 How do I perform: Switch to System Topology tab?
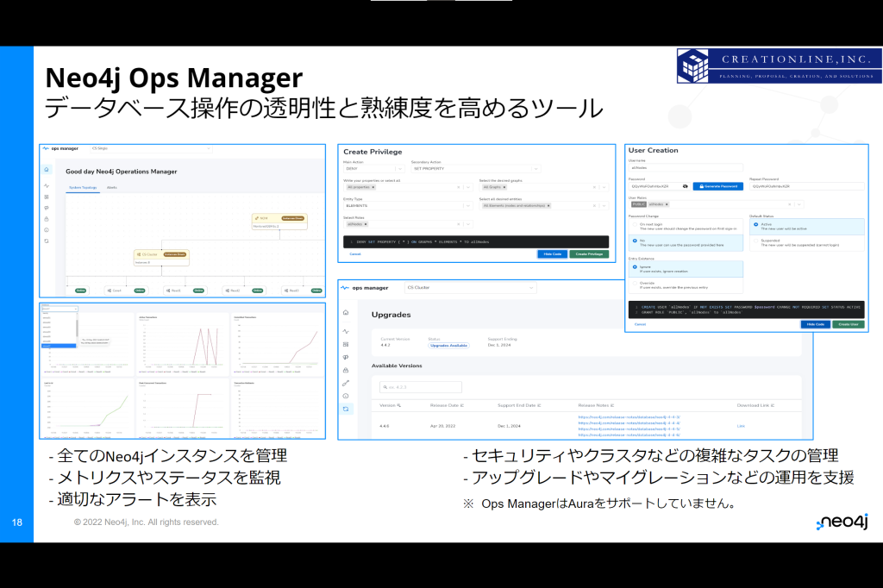(82, 188)
